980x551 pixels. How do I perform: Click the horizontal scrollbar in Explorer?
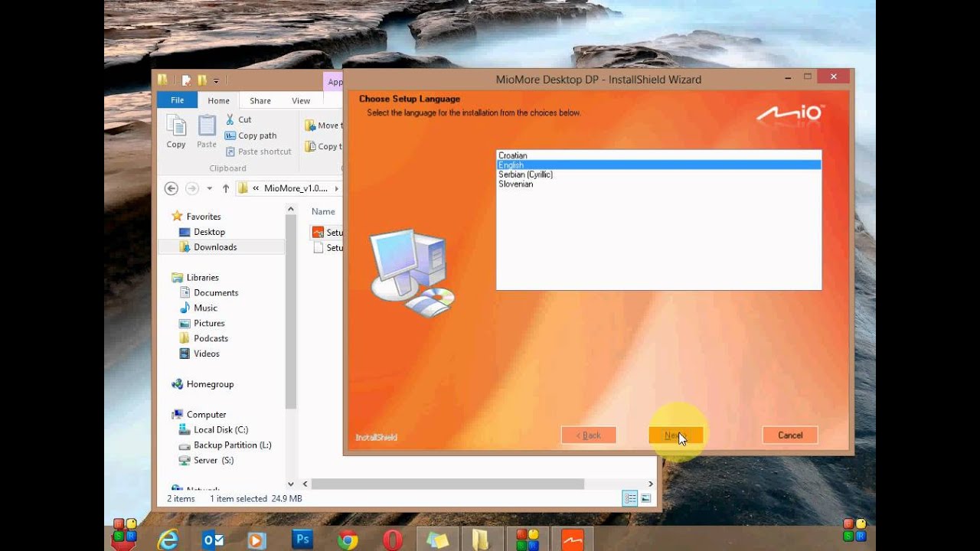tap(447, 484)
